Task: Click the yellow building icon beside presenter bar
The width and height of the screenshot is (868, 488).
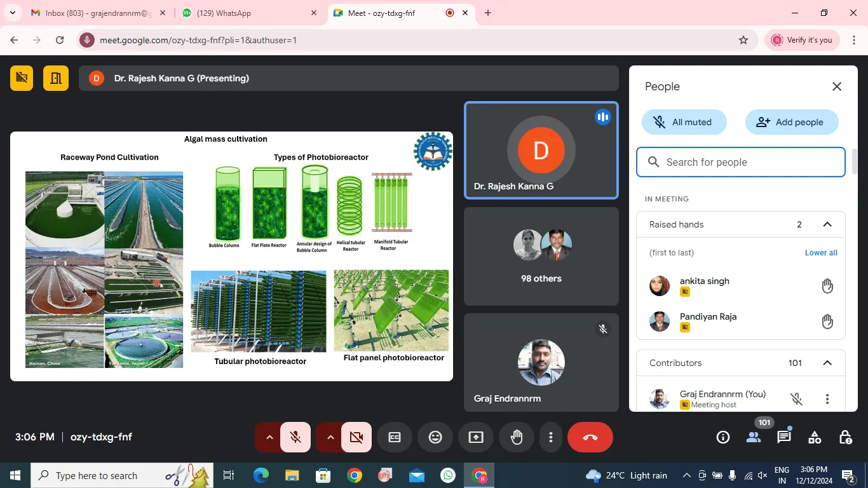Action: coord(56,78)
